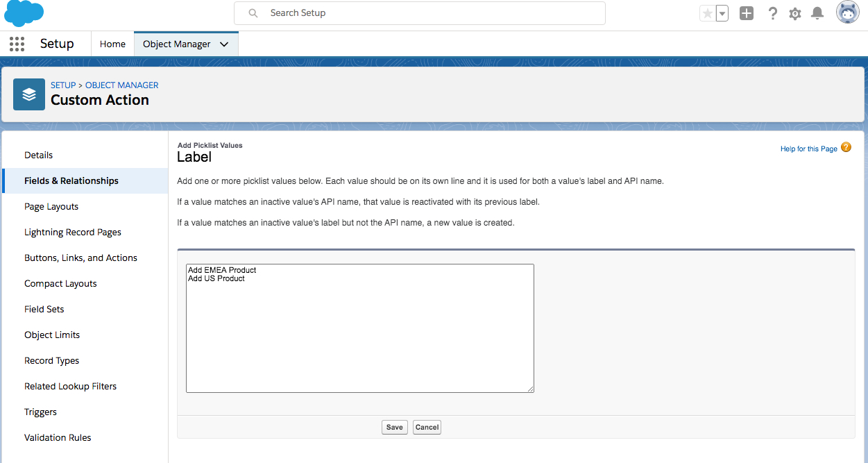Open the App Launcher waffle icon
868x463 pixels.
click(x=17, y=44)
